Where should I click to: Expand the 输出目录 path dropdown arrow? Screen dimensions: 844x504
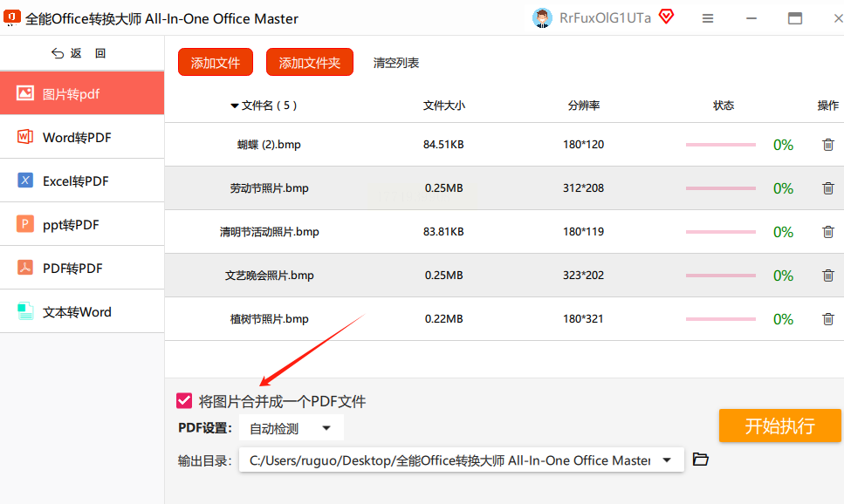667,460
